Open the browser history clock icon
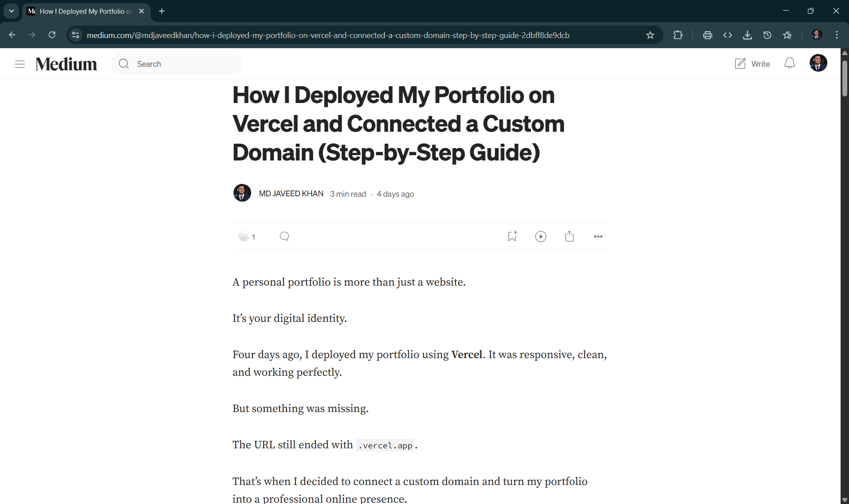The image size is (849, 504). click(767, 35)
